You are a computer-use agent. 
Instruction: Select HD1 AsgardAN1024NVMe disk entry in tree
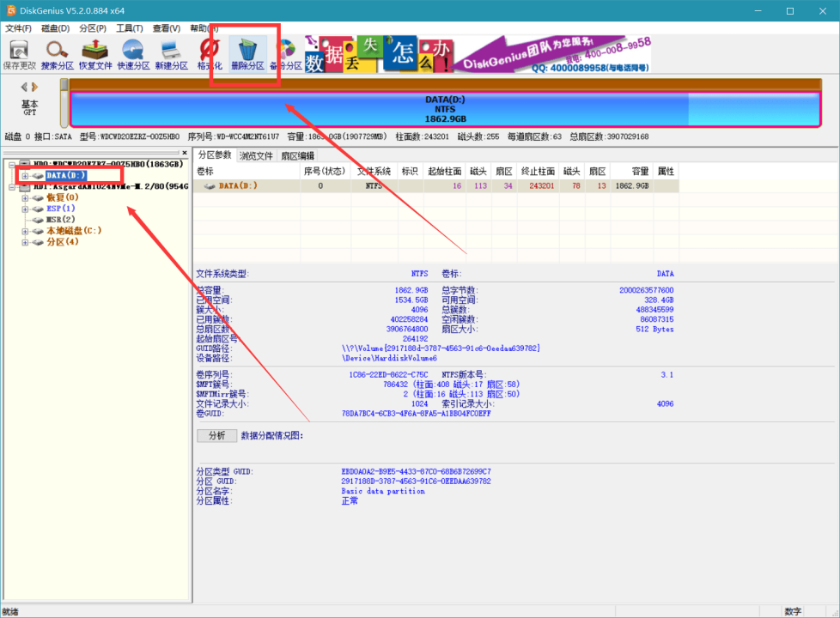point(111,186)
